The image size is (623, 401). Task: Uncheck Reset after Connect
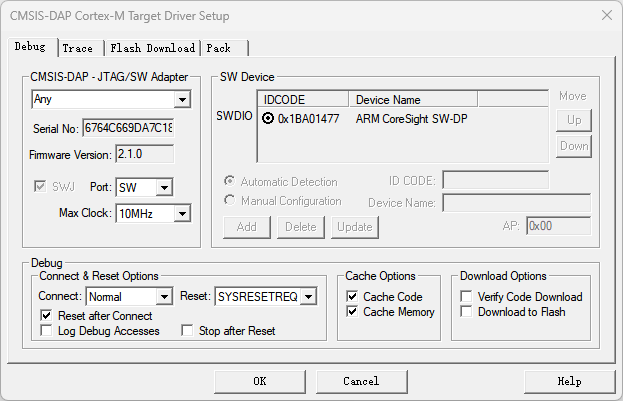(x=46, y=316)
